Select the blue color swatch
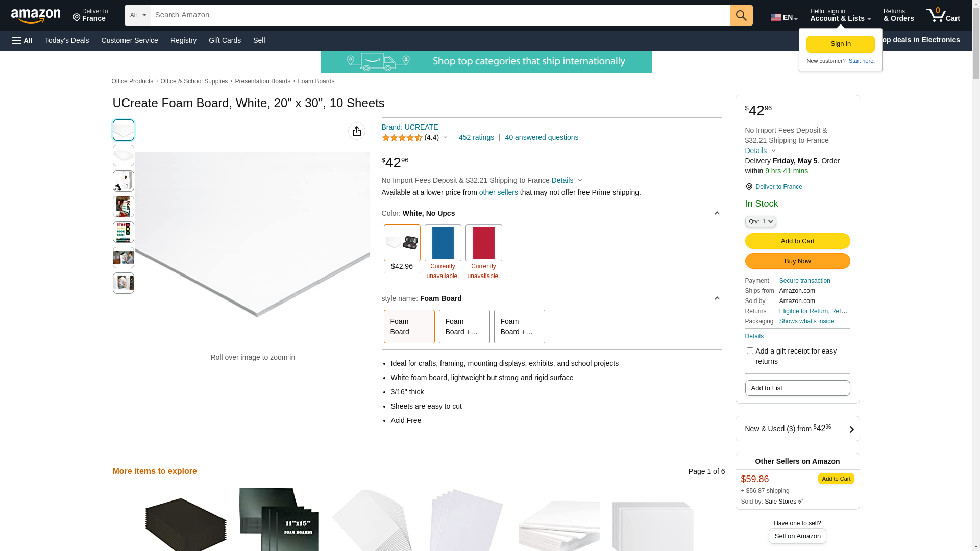Image resolution: width=980 pixels, height=551 pixels. (443, 243)
